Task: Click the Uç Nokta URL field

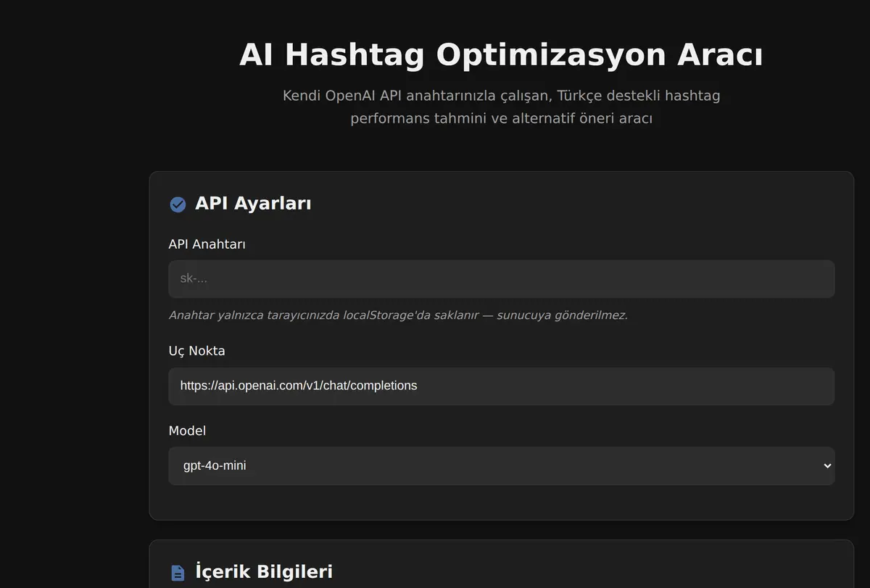Action: click(501, 386)
